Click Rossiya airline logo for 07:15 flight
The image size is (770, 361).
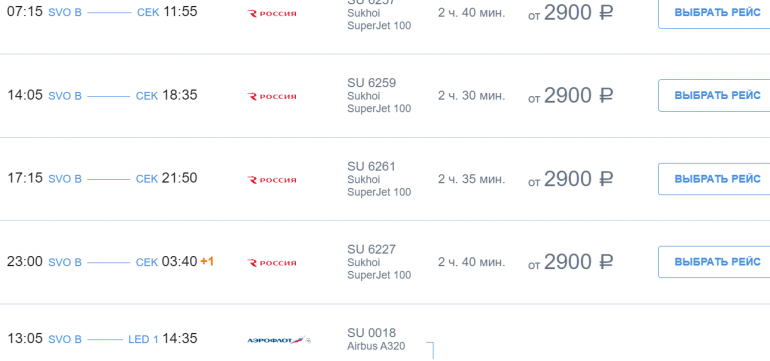pos(272,14)
